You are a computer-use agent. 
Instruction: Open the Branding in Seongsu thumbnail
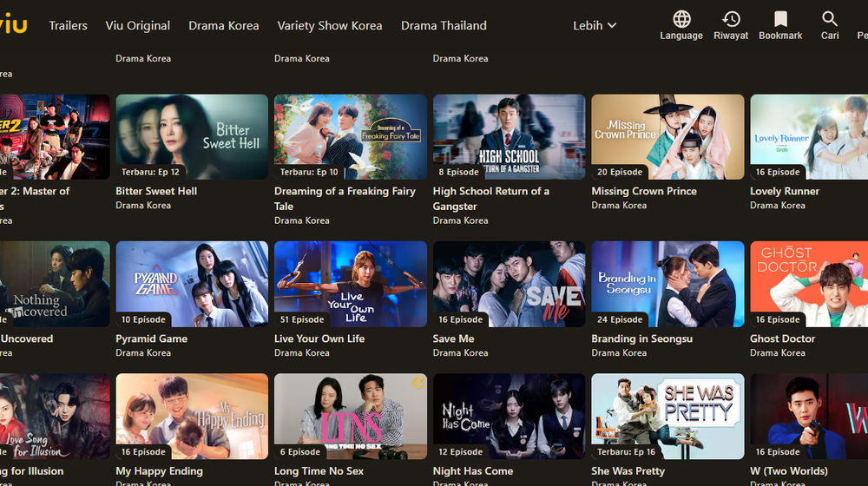click(667, 284)
